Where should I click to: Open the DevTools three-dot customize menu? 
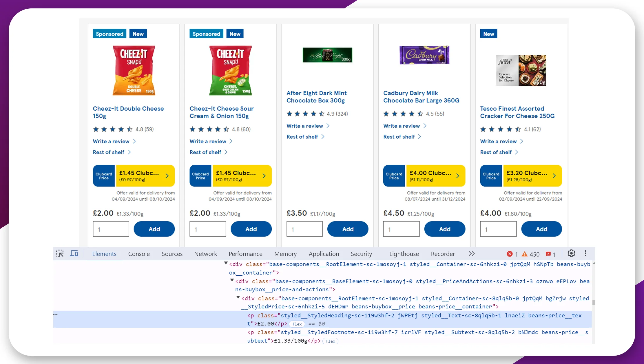pyautogui.click(x=585, y=253)
